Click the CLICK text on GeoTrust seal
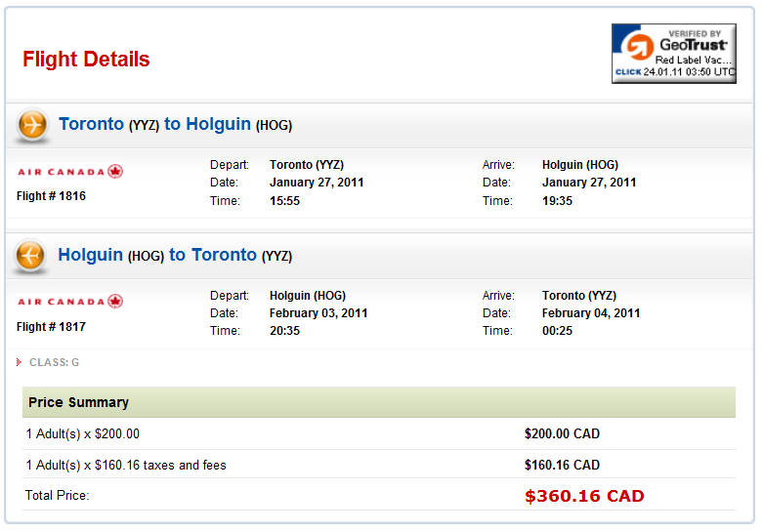 pyautogui.click(x=628, y=72)
